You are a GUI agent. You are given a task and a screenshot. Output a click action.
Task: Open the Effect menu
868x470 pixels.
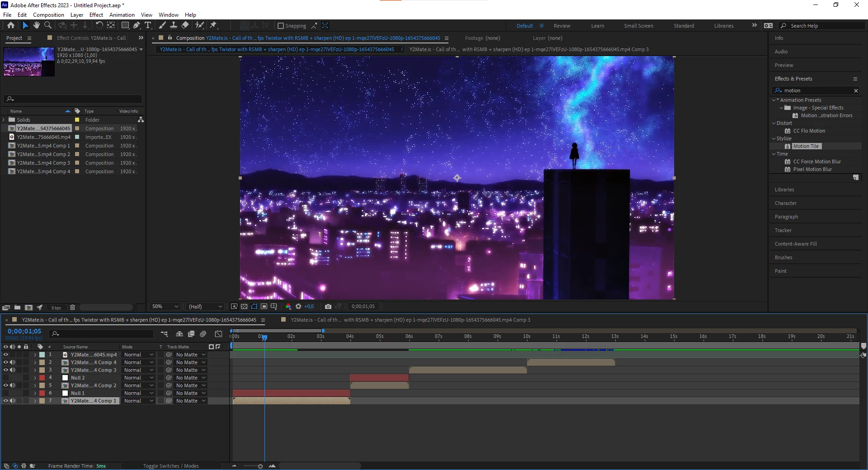click(x=96, y=14)
